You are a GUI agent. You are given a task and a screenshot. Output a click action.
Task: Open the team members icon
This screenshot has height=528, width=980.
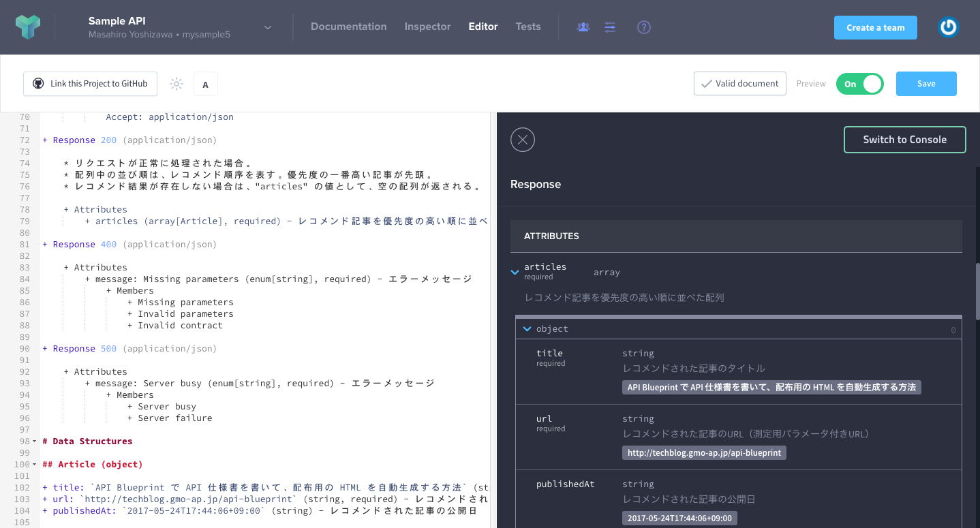point(583,27)
